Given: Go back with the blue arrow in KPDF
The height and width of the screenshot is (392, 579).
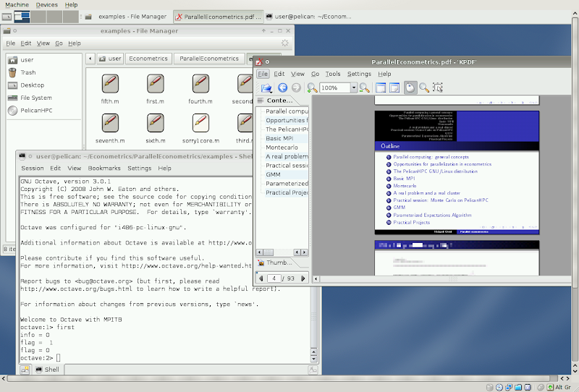Looking at the screenshot, I should tap(283, 88).
